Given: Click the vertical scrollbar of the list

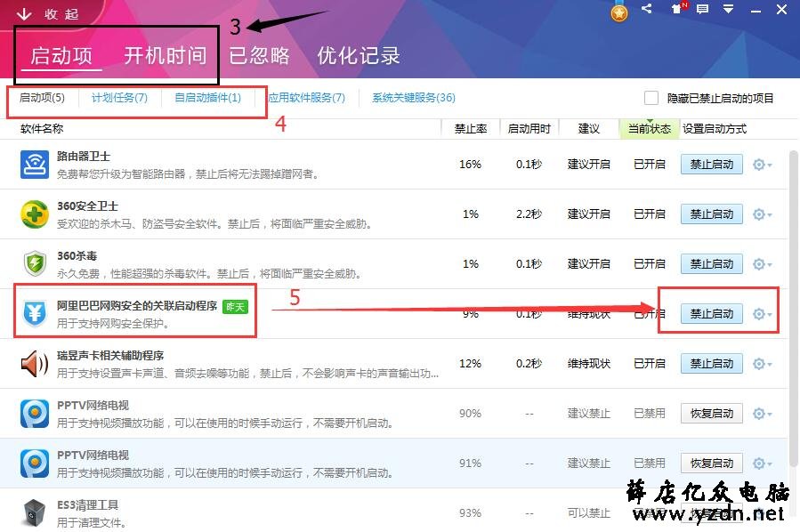Looking at the screenshot, I should coord(794,308).
